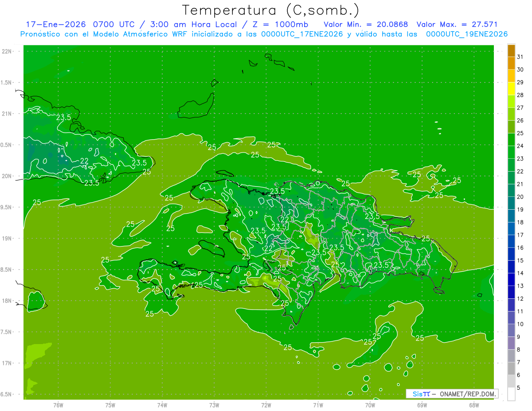Click the legend swatch between 19 and 20
This screenshot has height=411, width=532.
(x=511, y=203)
